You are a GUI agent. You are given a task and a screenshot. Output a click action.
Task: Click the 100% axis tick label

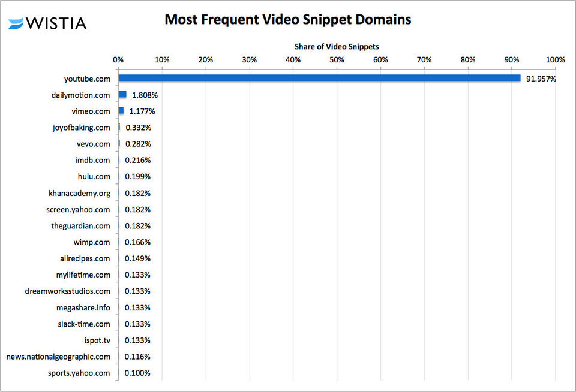coord(555,59)
